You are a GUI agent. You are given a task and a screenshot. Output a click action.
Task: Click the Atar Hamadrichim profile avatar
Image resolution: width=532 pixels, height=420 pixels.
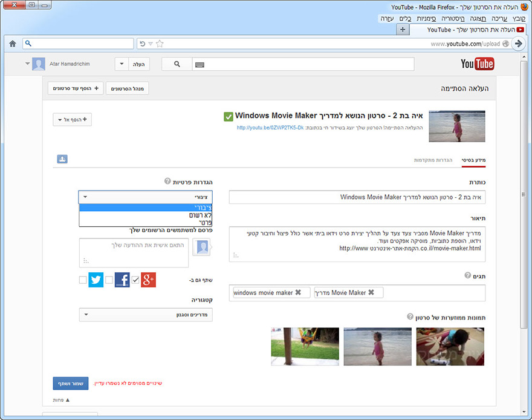tap(38, 64)
